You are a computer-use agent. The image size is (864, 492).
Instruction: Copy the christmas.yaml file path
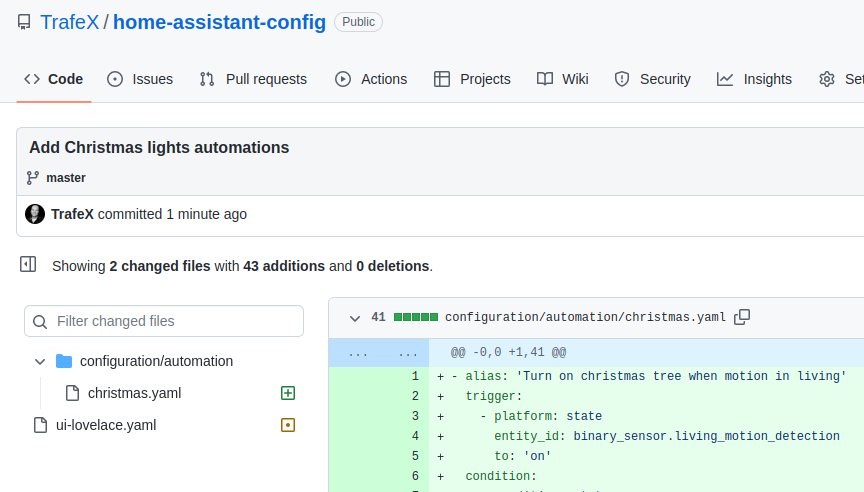click(742, 317)
